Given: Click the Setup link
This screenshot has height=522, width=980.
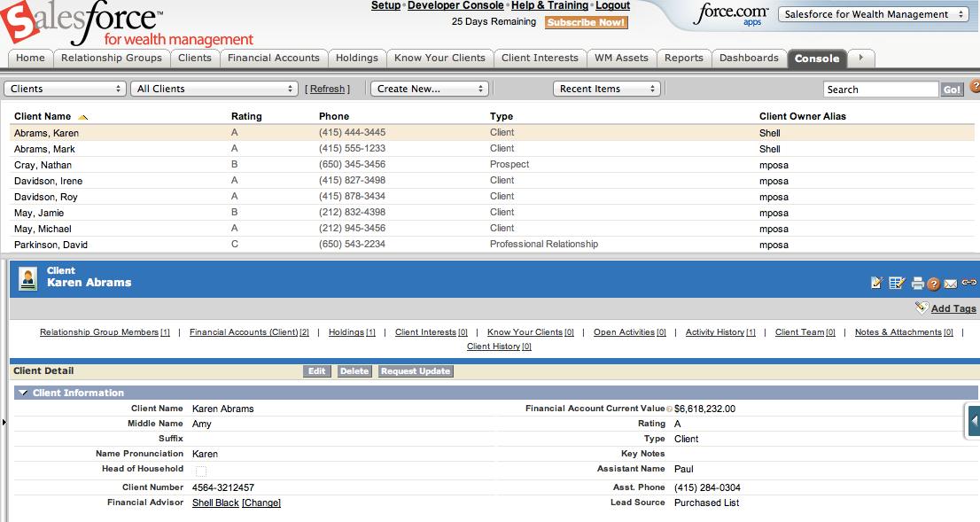Looking at the screenshot, I should (x=385, y=5).
